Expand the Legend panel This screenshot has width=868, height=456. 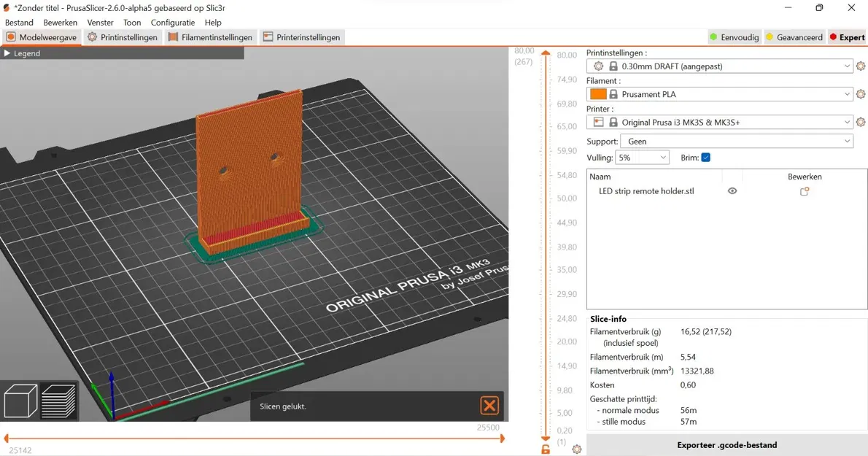22,53
